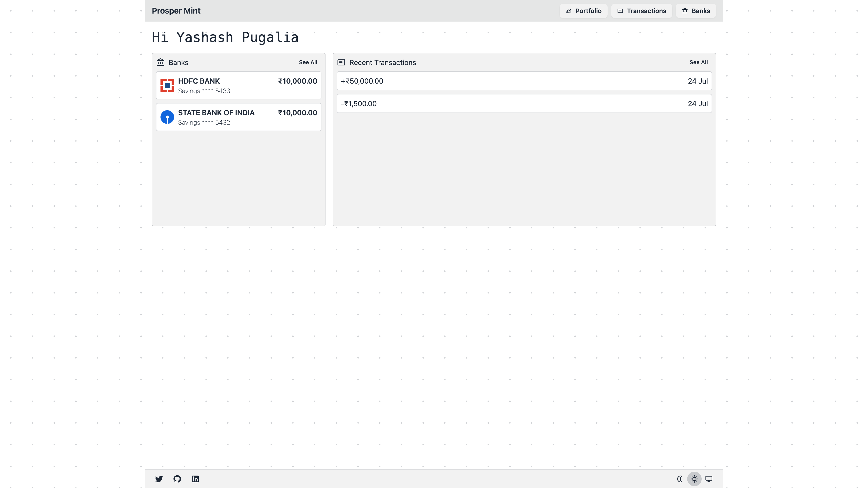Open the Twitter link in footer

(x=159, y=479)
